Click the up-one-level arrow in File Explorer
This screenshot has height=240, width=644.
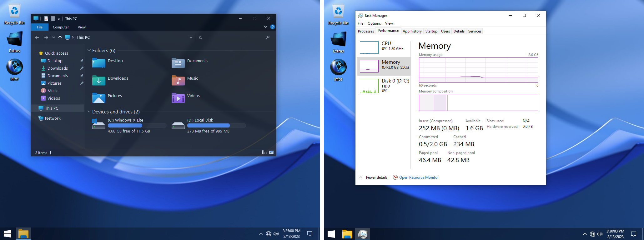pyautogui.click(x=60, y=37)
